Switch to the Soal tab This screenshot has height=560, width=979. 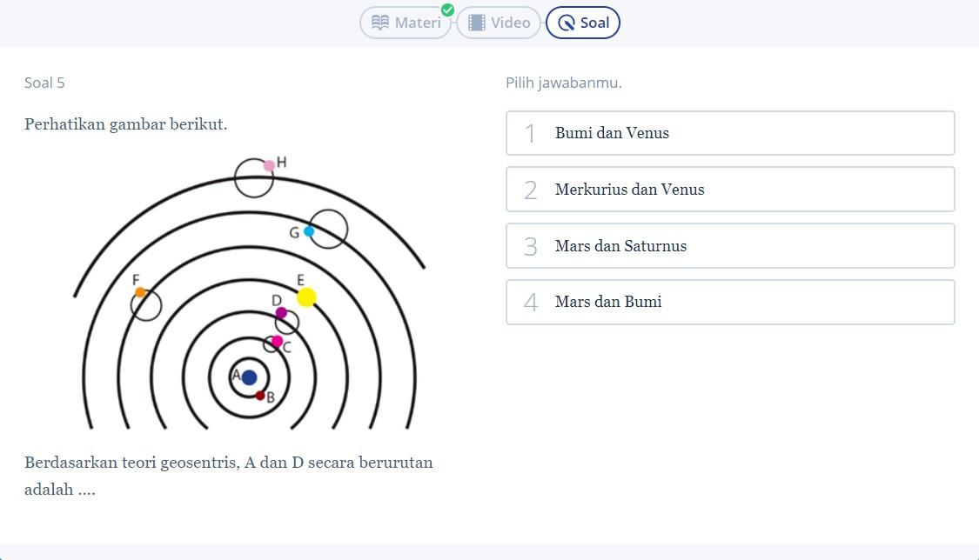[x=582, y=23]
